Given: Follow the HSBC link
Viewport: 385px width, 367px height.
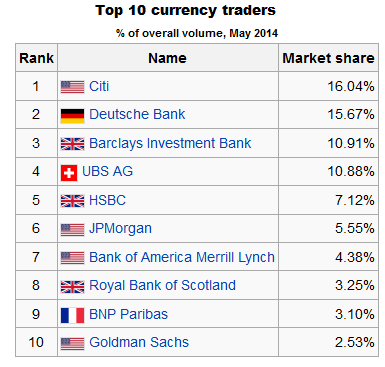Looking at the screenshot, I should pos(107,200).
